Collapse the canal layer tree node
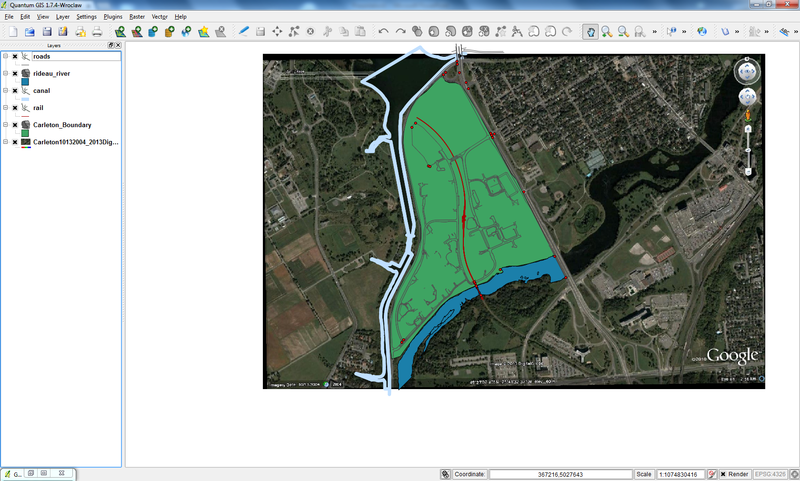This screenshot has width=800, height=481. point(6,91)
